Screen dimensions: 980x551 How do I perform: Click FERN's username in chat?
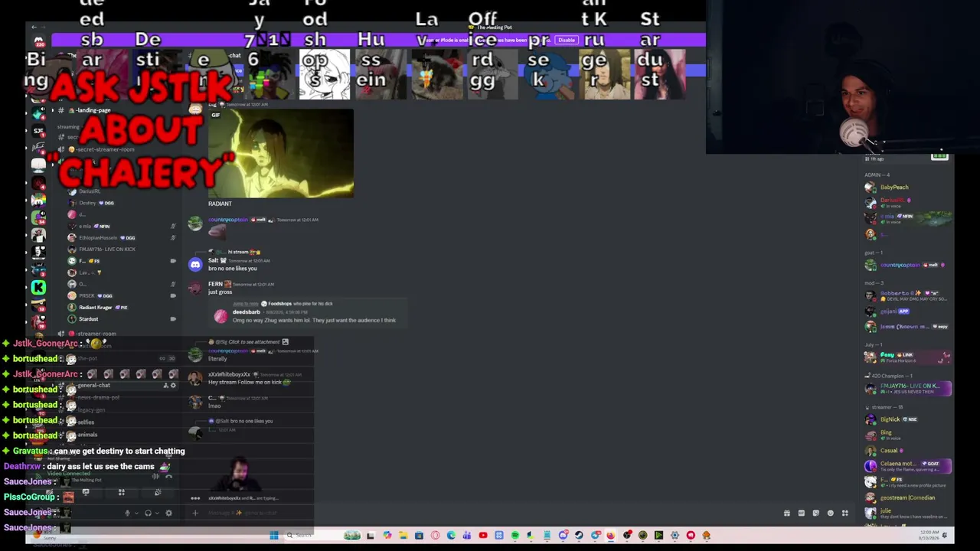coord(214,284)
